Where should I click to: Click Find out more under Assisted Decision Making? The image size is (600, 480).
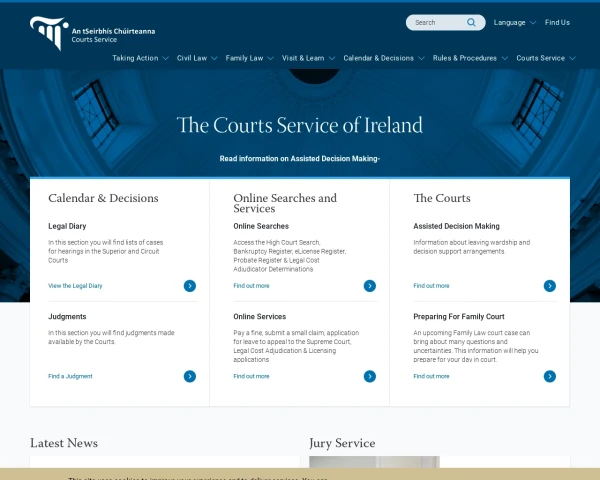tap(431, 286)
